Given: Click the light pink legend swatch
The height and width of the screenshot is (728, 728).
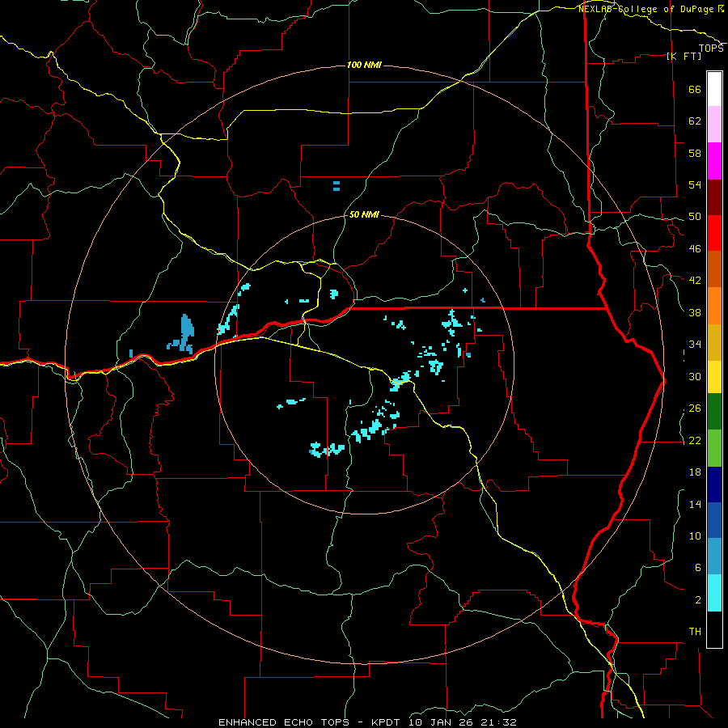Looking at the screenshot, I should pos(714,125).
